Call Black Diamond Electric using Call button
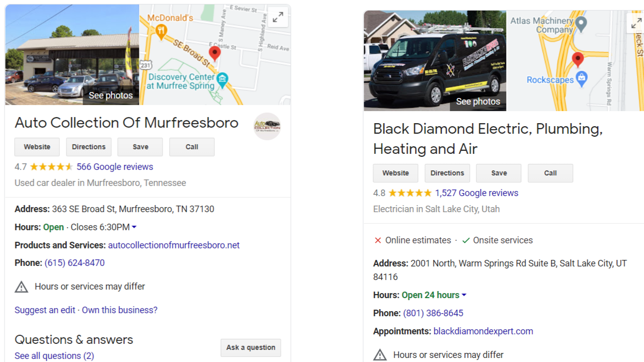Image resolution: width=644 pixels, height=362 pixels. [550, 173]
